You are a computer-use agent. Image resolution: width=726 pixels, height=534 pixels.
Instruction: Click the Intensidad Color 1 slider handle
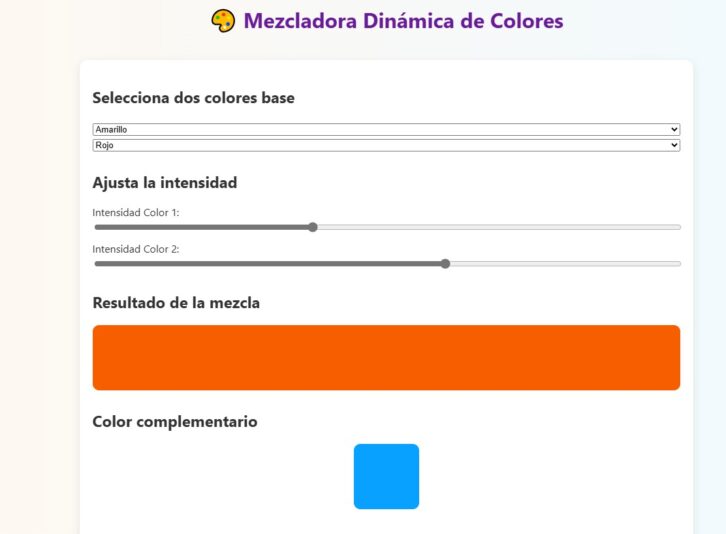coord(313,227)
